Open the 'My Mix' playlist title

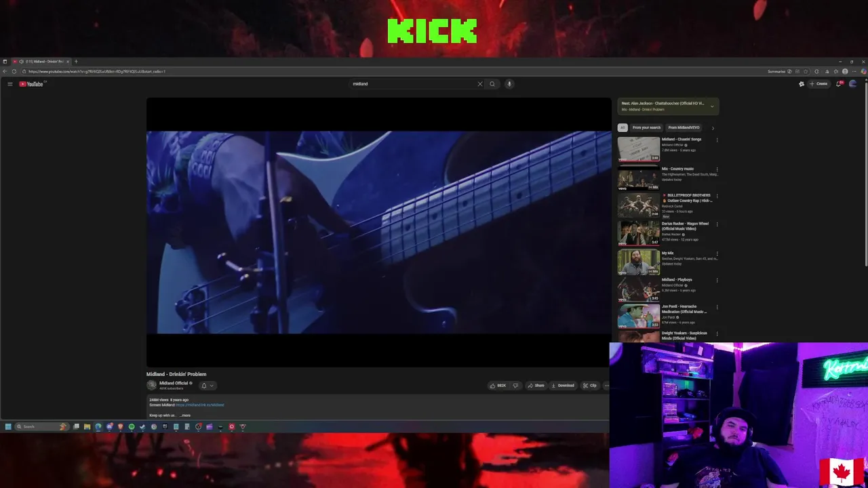[667, 253]
